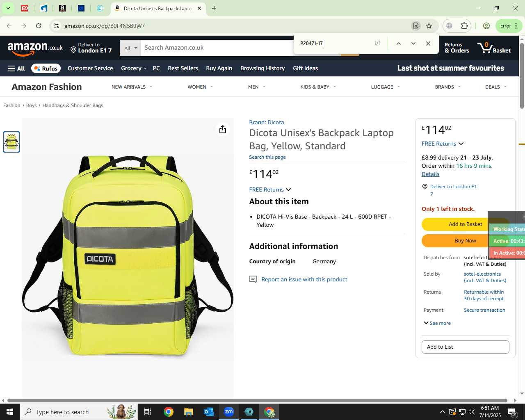
Task: Expand See more in buy box
Action: [437, 323]
